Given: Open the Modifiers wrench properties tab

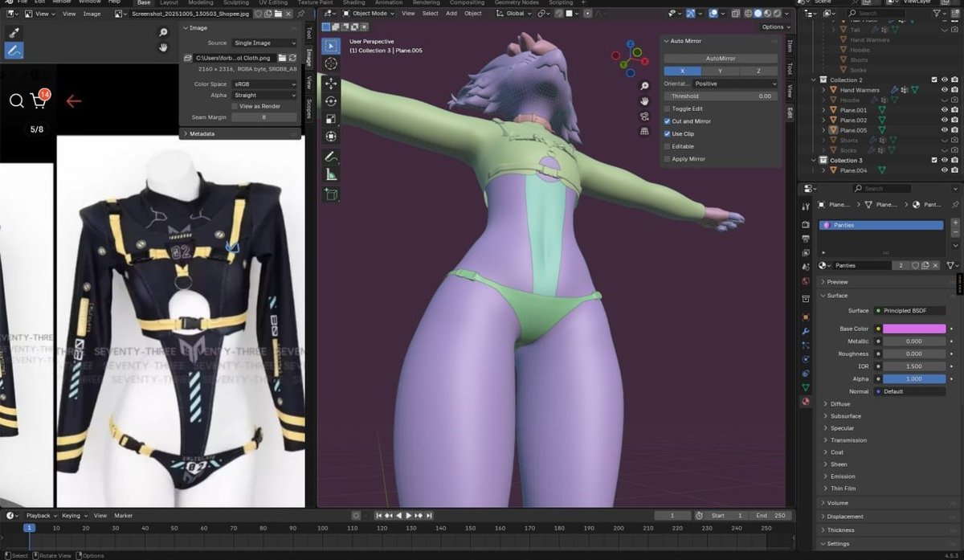Looking at the screenshot, I should point(806,331).
